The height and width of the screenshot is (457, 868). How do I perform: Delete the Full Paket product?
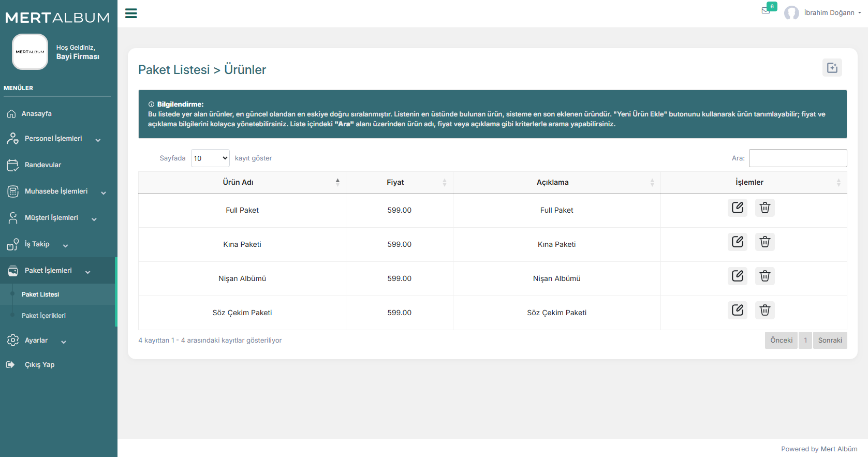point(764,208)
